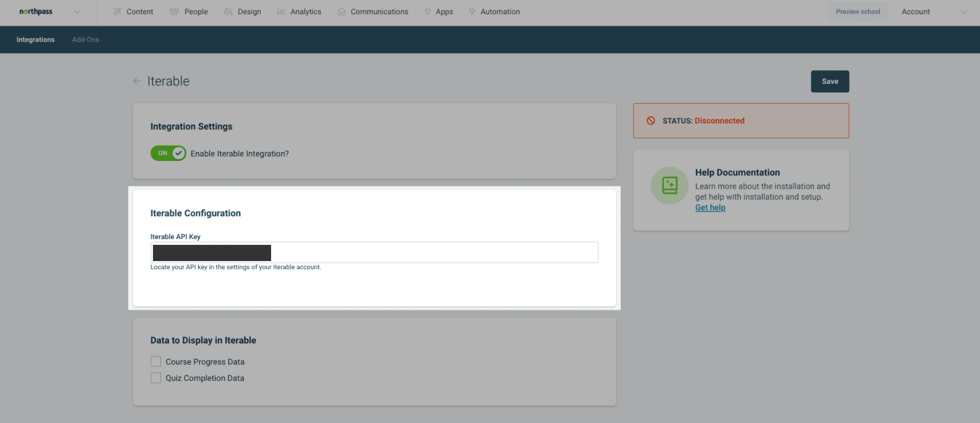Viewport: 980px width, 423px height.
Task: Check the Quiz Completion Data checkbox
Action: (156, 378)
